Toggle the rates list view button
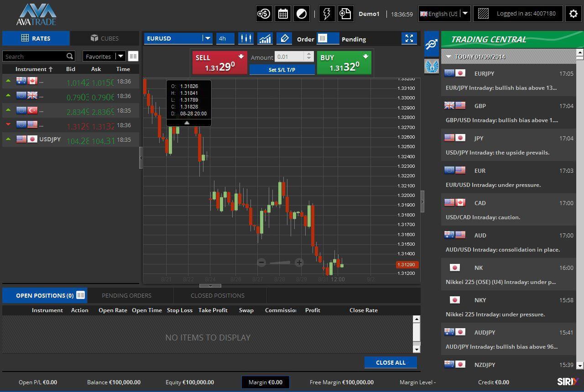 pyautogui.click(x=133, y=57)
